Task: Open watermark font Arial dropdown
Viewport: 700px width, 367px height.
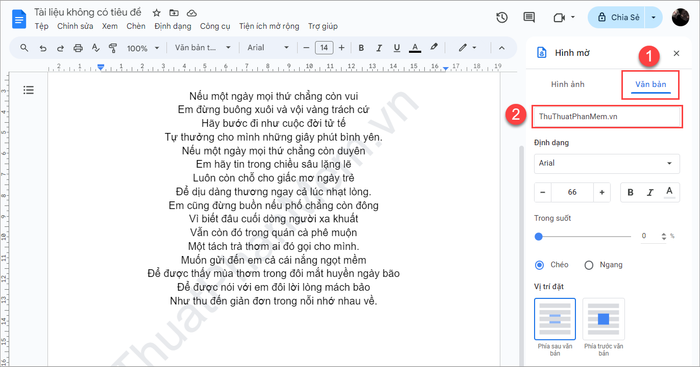Action: [x=607, y=163]
